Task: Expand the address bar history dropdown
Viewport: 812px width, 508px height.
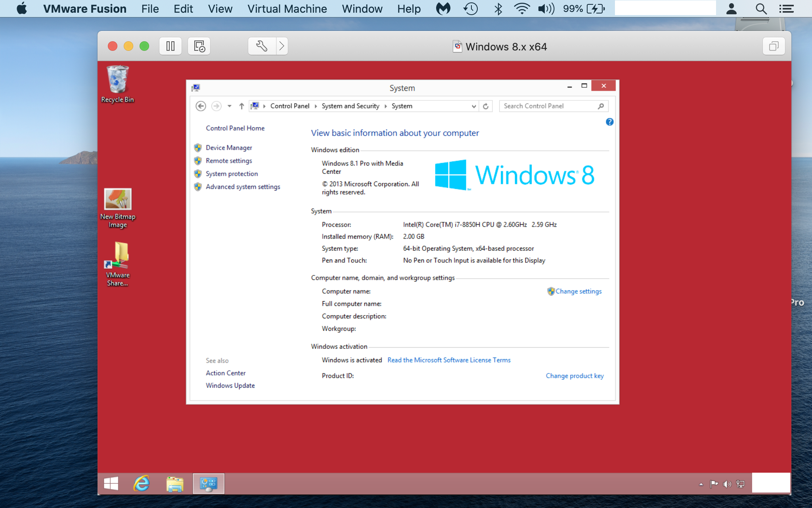Action: coord(474,106)
